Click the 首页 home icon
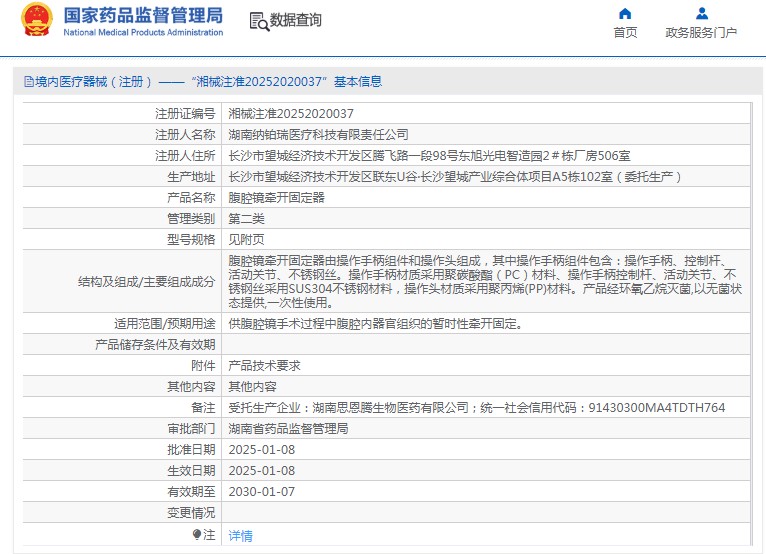The width and height of the screenshot is (766, 554). (625, 14)
